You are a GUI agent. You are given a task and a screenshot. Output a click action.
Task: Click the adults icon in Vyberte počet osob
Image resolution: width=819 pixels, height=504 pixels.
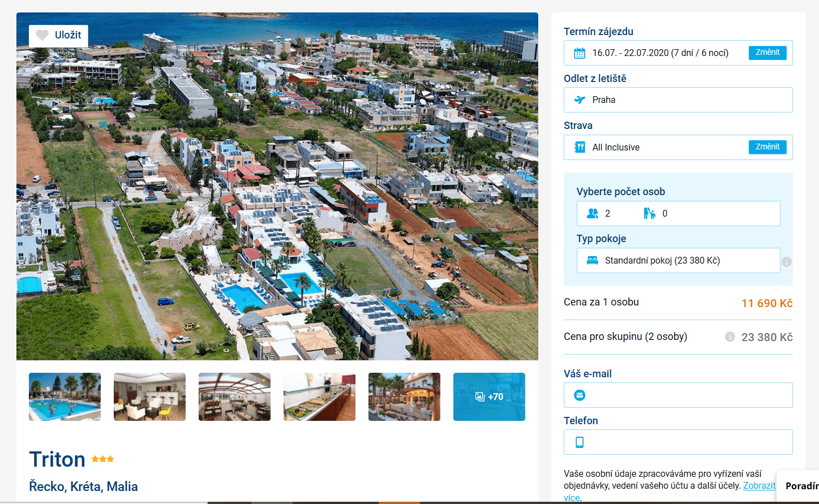593,213
